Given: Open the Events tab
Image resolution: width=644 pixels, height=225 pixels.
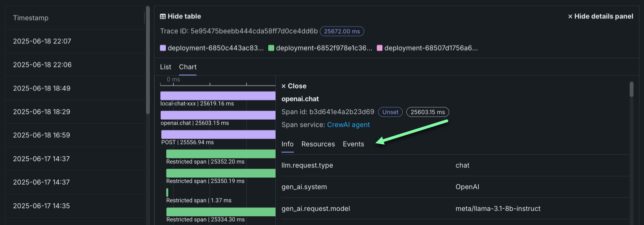Looking at the screenshot, I should coord(353,144).
